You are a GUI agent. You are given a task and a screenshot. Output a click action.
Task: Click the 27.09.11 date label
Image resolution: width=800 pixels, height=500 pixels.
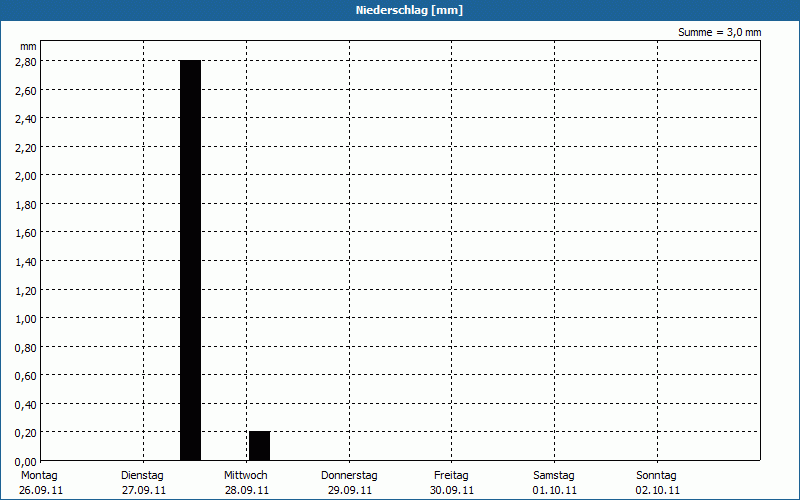(144, 491)
